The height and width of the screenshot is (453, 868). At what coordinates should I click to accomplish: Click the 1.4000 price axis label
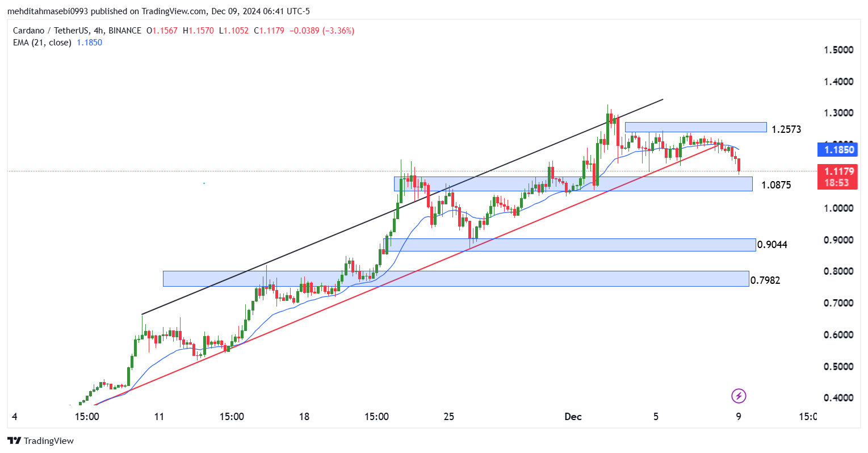[x=838, y=82]
